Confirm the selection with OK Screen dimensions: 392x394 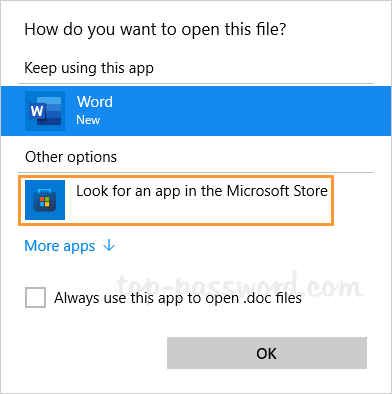tap(267, 353)
